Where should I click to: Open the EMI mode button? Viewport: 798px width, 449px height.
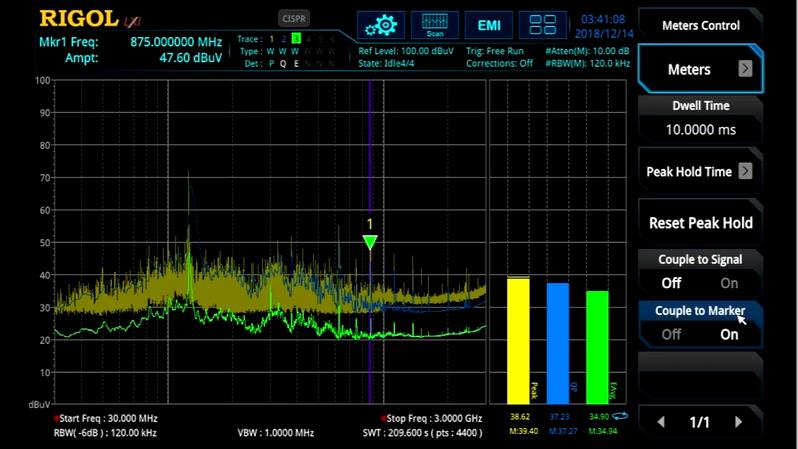click(x=489, y=25)
